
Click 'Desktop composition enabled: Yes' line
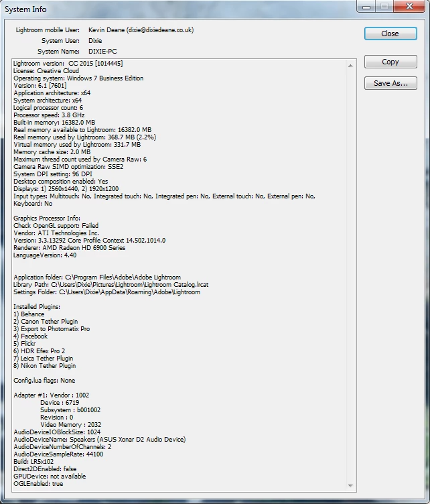(61, 182)
